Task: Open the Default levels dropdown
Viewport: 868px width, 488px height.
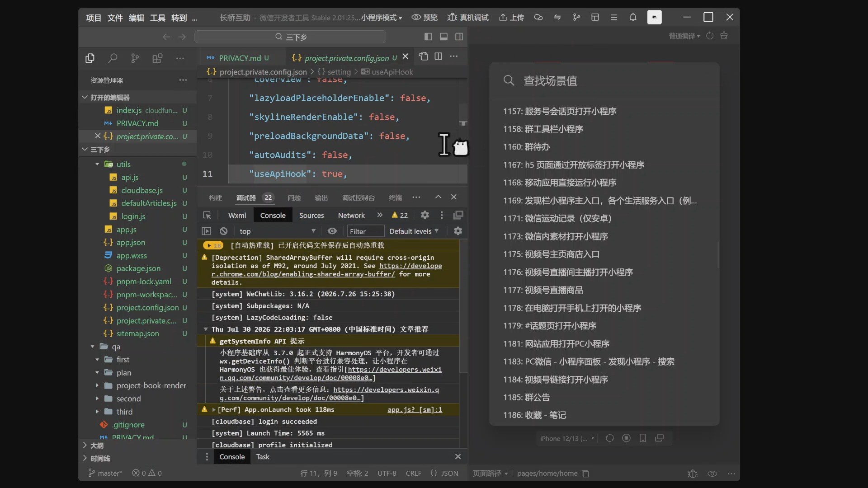Action: coord(414,231)
